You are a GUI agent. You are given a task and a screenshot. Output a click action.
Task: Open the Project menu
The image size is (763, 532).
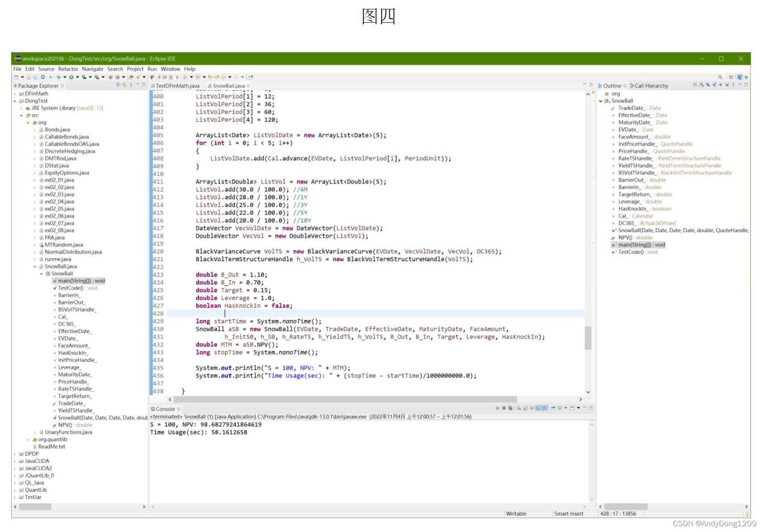[x=135, y=69]
